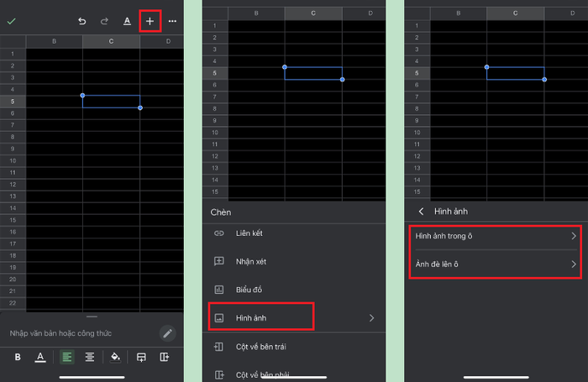Expand the Hình ảnh trong ô option arrow
588x382 pixels.
point(574,237)
